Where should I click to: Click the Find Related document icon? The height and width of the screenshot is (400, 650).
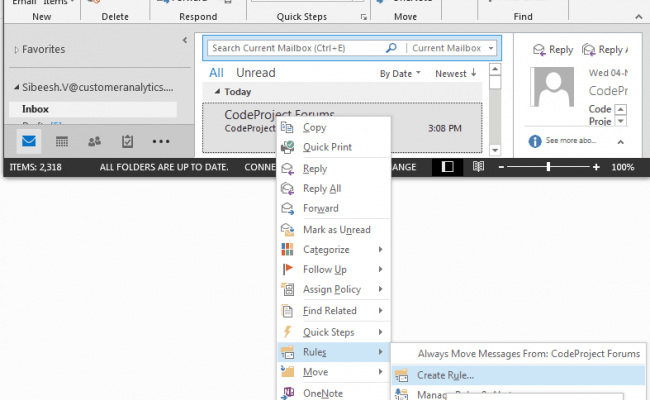pyautogui.click(x=287, y=311)
